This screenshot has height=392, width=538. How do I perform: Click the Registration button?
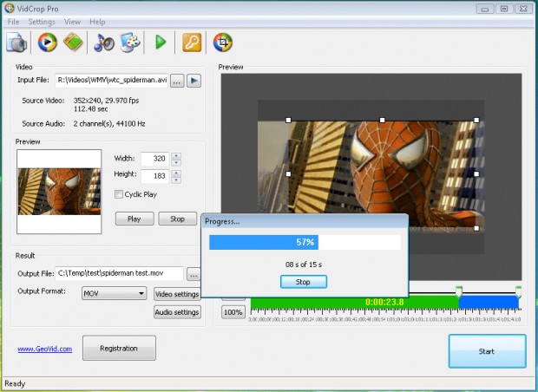click(119, 348)
